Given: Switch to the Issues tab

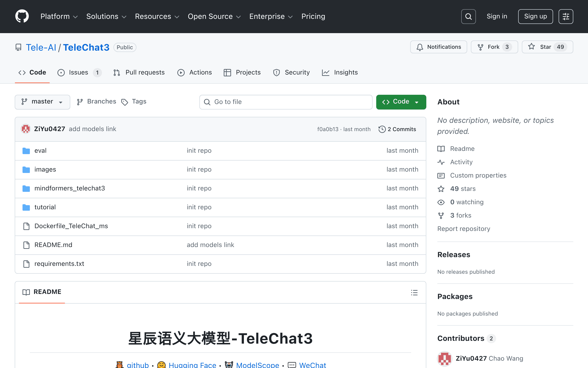Looking at the screenshot, I should pos(79,72).
